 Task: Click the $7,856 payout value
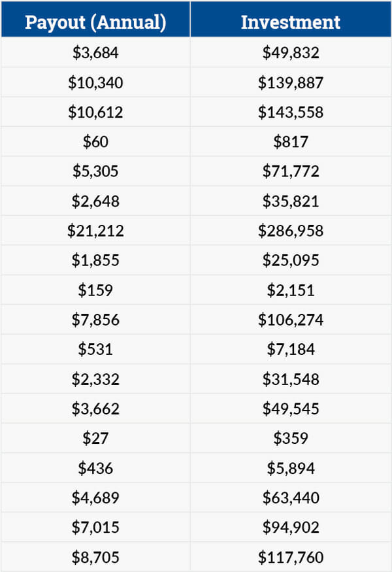pyautogui.click(x=95, y=320)
